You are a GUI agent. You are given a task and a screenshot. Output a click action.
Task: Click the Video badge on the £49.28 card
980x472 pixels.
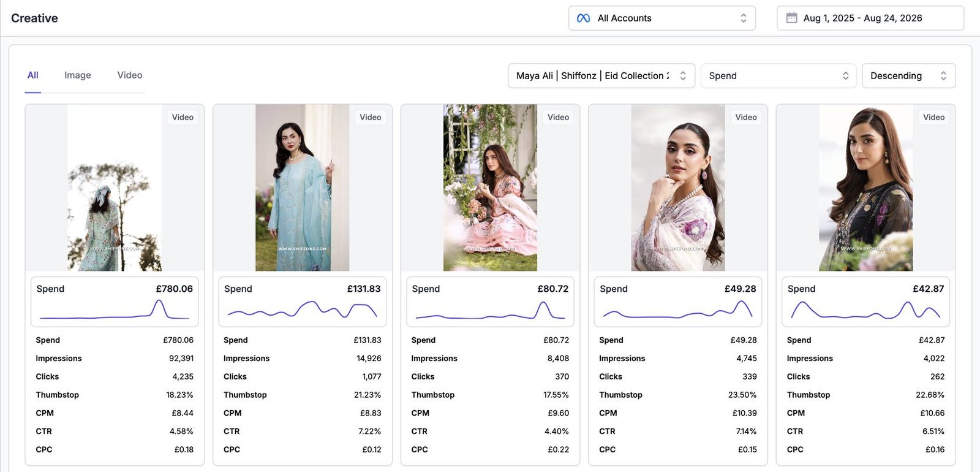pyautogui.click(x=746, y=117)
